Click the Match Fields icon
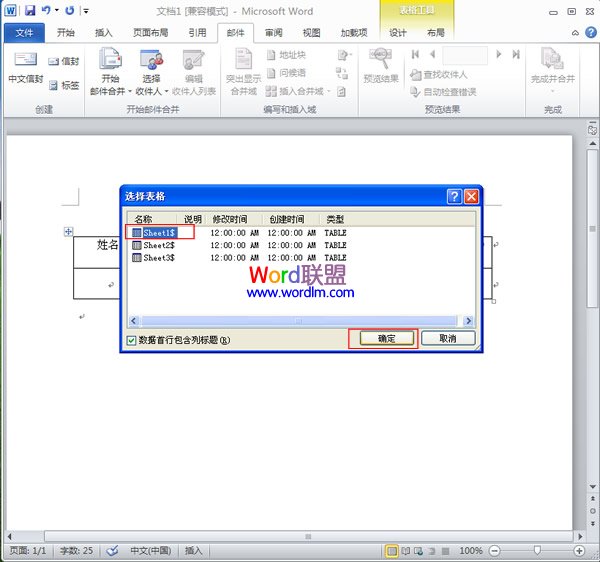 (x=342, y=73)
